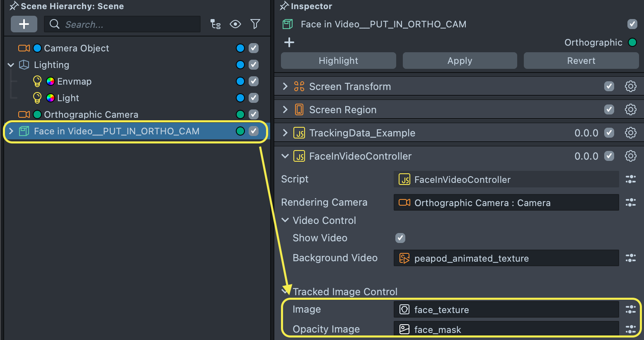Image resolution: width=644 pixels, height=340 pixels.
Task: Click the add object plus button in Scene Hierarchy
Action: (x=24, y=24)
